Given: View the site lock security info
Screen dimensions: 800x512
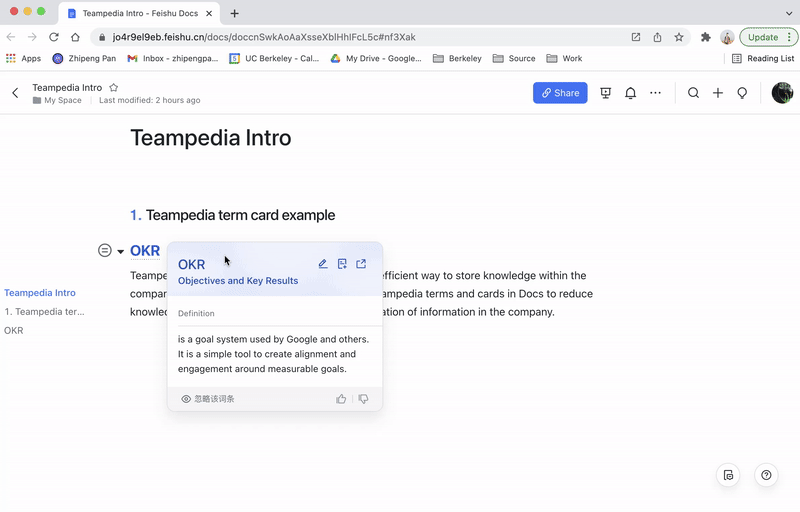Looking at the screenshot, I should 102,37.
